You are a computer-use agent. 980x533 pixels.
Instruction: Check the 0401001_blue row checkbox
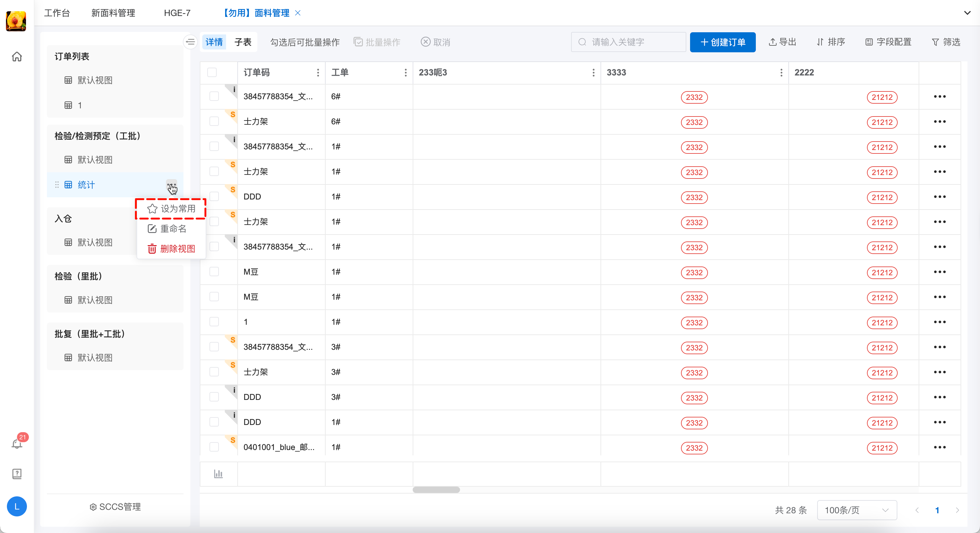pos(214,447)
